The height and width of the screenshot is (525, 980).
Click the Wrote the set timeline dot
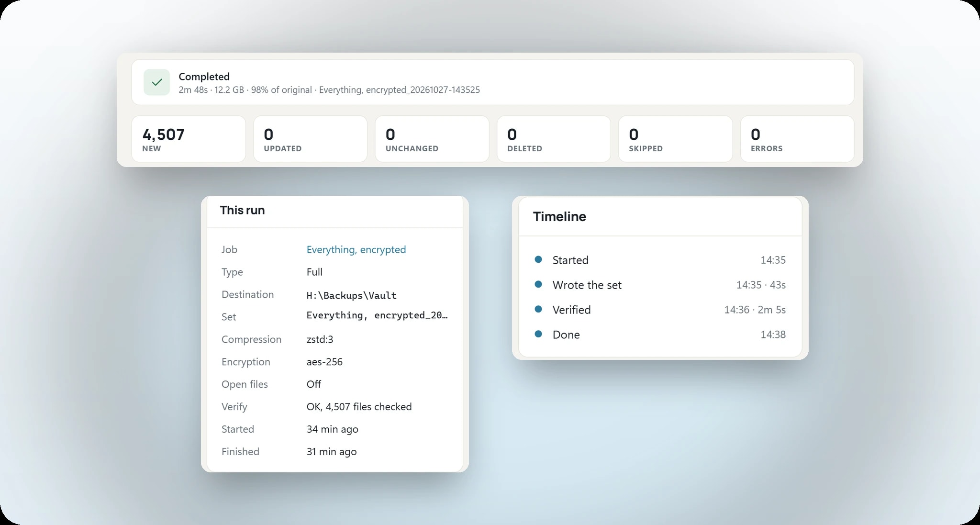[x=538, y=284]
